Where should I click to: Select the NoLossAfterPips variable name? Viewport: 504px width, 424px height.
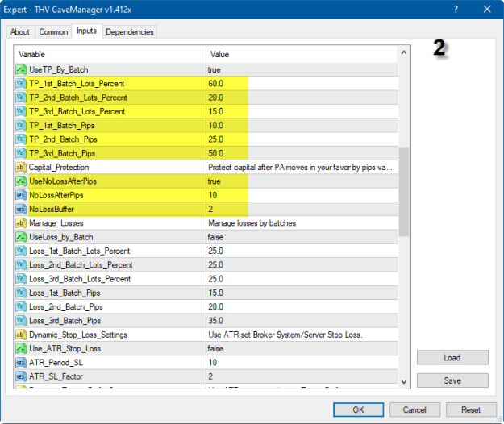(56, 195)
